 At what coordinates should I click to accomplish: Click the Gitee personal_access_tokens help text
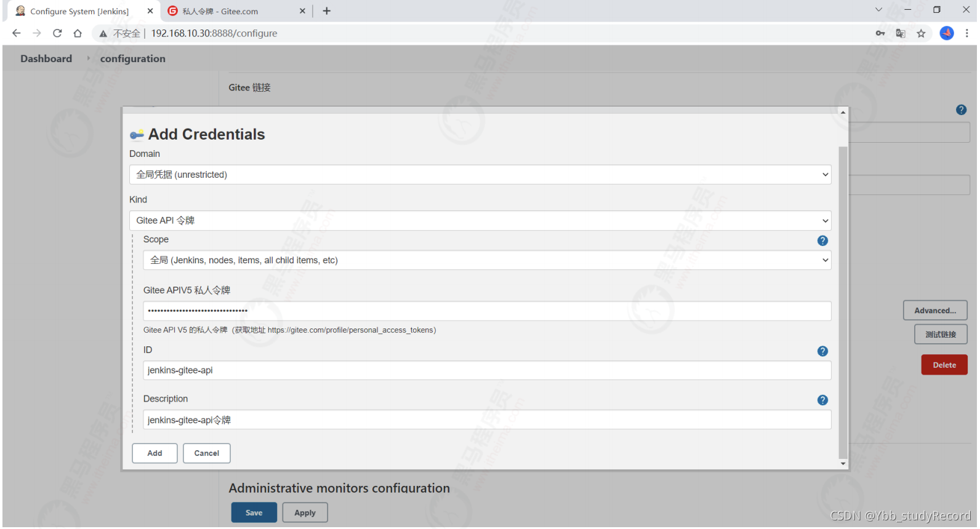click(x=290, y=330)
